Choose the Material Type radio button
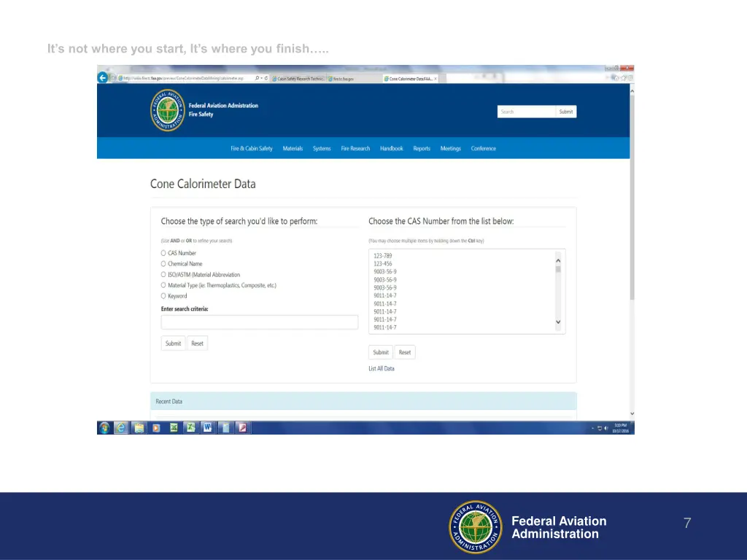The width and height of the screenshot is (747, 560). (163, 285)
